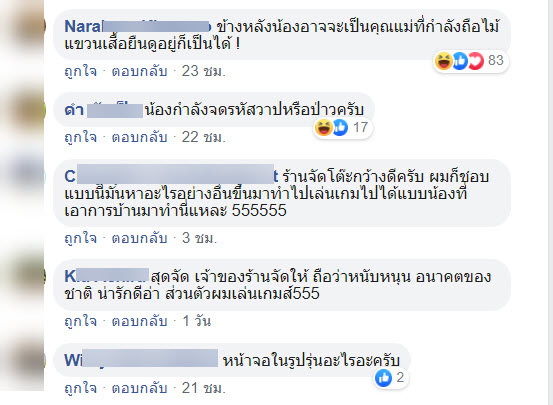
Task: Click ถูกใจ under the 22 ชม. comment
Action: (x=81, y=137)
